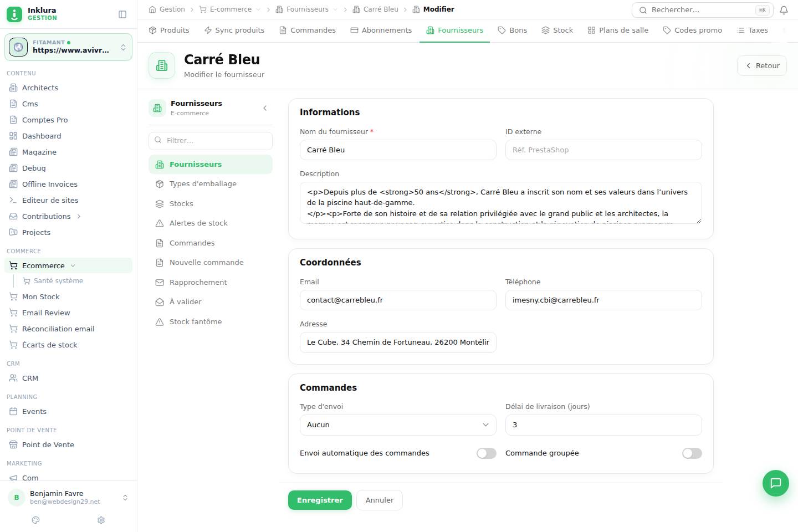
Task: Open notifications bell icon
Action: [784, 10]
